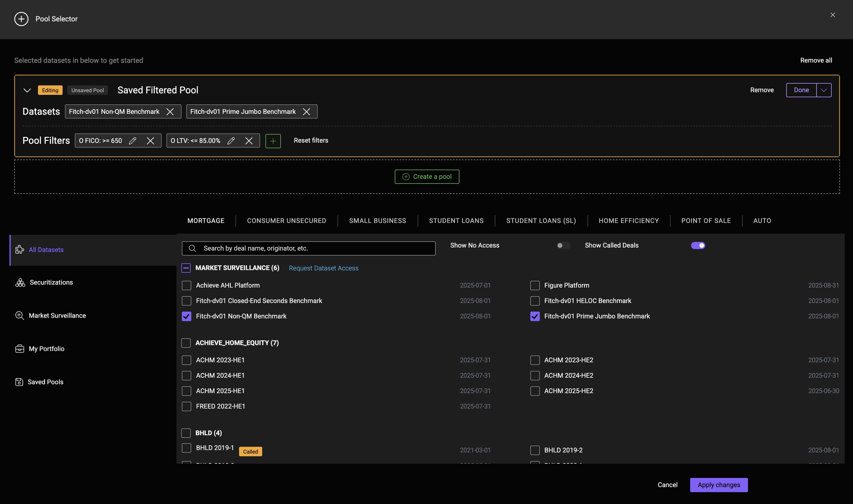853x504 pixels.
Task: Switch to the Consumer Unsecured tab
Action: coord(287,221)
